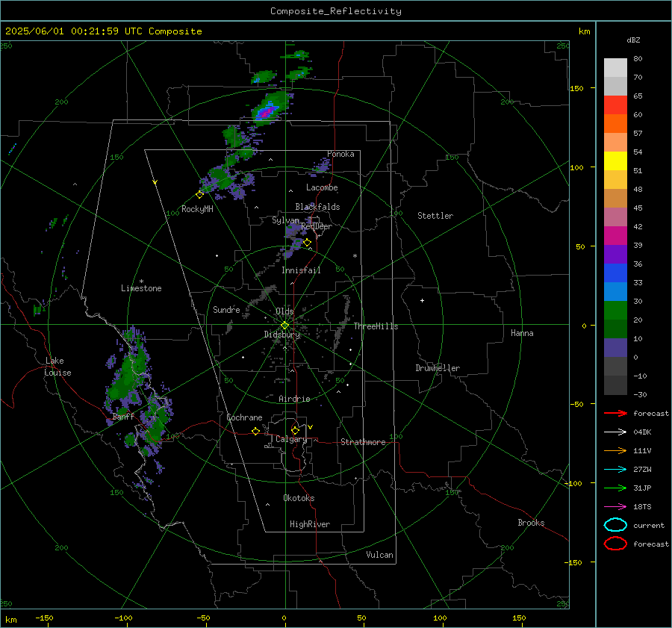Click the Drumheller label
The width and height of the screenshot is (672, 628).
(x=438, y=368)
